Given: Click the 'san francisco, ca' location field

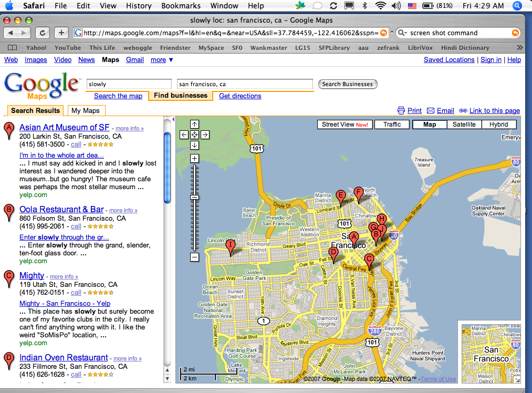Looking at the screenshot, I should point(245,84).
